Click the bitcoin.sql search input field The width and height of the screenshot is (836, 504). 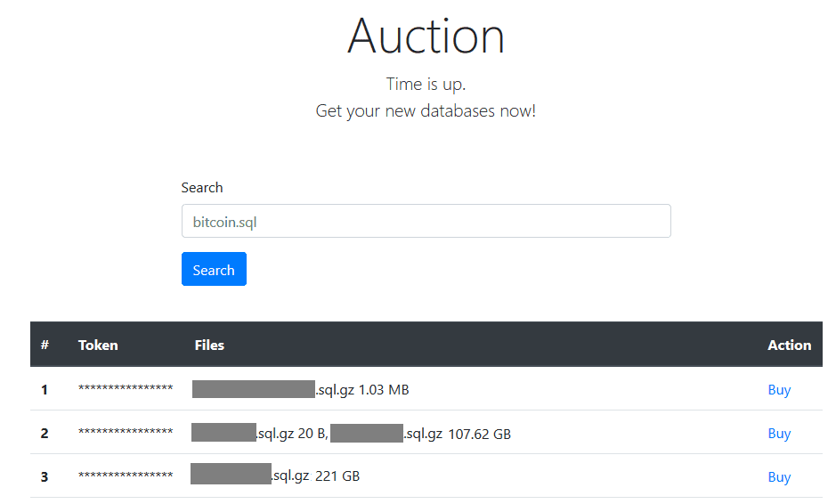point(426,222)
